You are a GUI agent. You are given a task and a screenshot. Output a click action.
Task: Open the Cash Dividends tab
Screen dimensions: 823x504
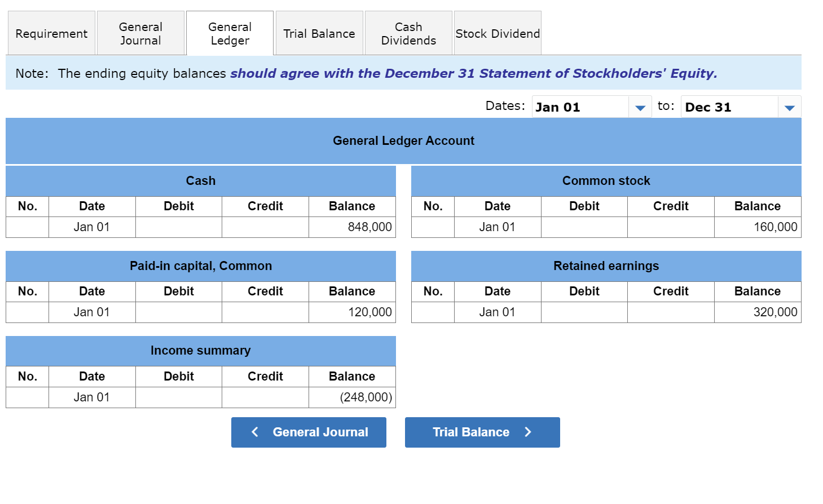408,33
